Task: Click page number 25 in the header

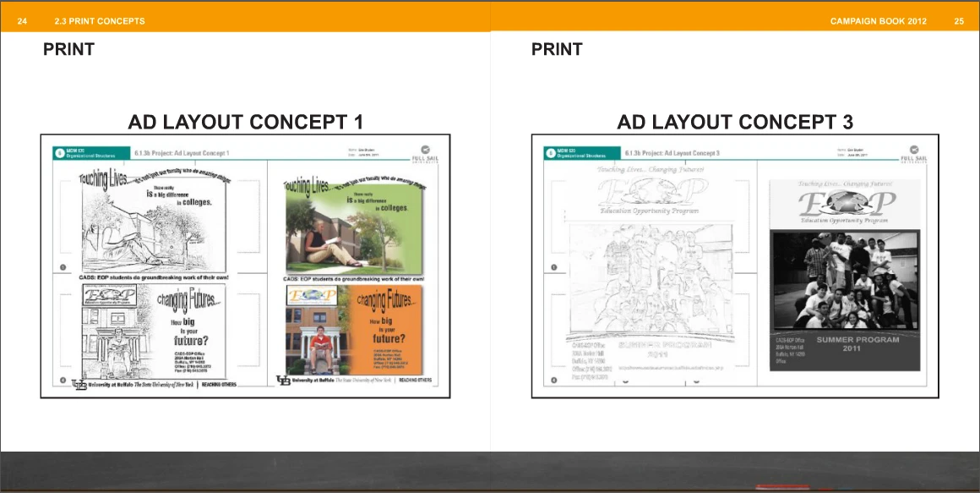Action: click(959, 21)
